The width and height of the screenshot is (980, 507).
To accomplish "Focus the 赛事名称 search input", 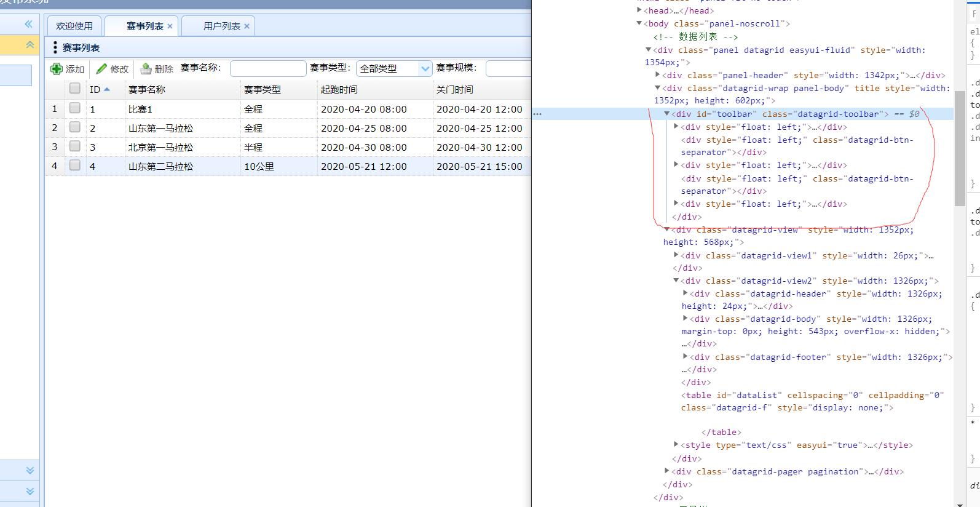I will tap(268, 69).
